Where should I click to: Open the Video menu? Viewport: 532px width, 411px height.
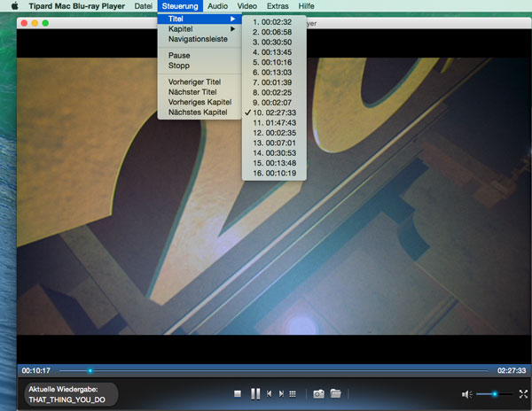click(247, 6)
